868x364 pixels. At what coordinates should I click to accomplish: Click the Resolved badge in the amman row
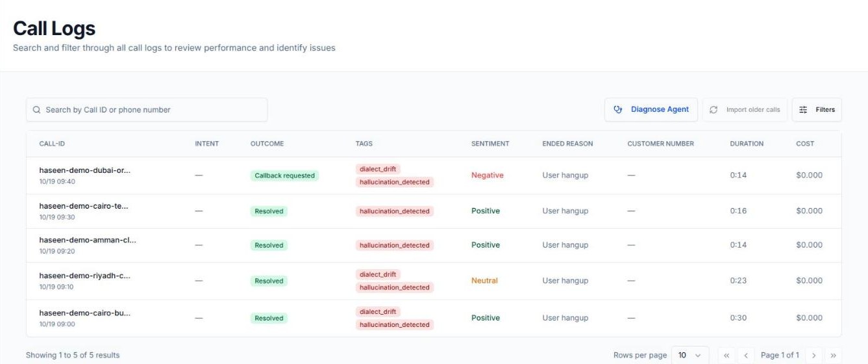tap(269, 245)
